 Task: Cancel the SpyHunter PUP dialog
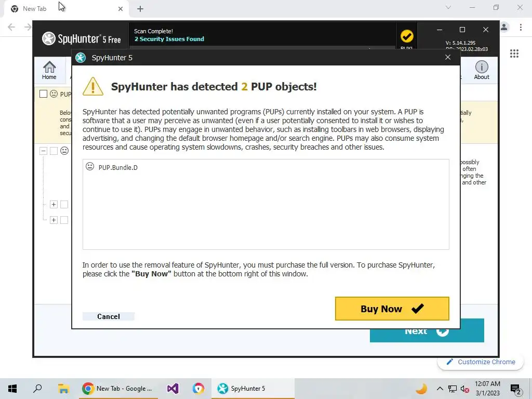[x=109, y=316]
